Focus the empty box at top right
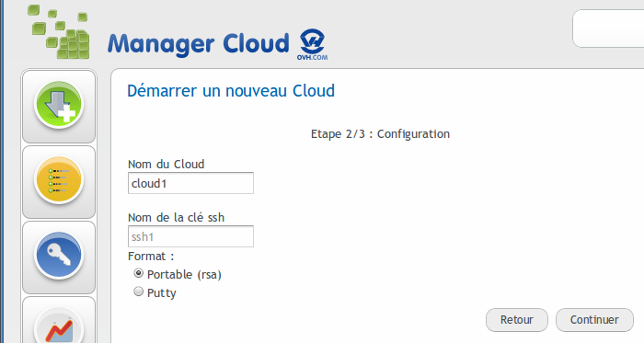The height and width of the screenshot is (343, 644). tap(608, 29)
